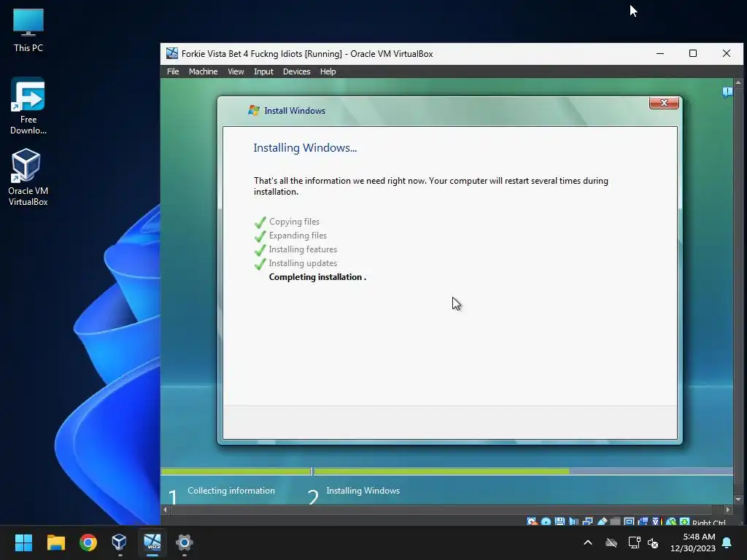This screenshot has height=560, width=747.
Task: Open the notifications bell
Action: click(x=727, y=542)
